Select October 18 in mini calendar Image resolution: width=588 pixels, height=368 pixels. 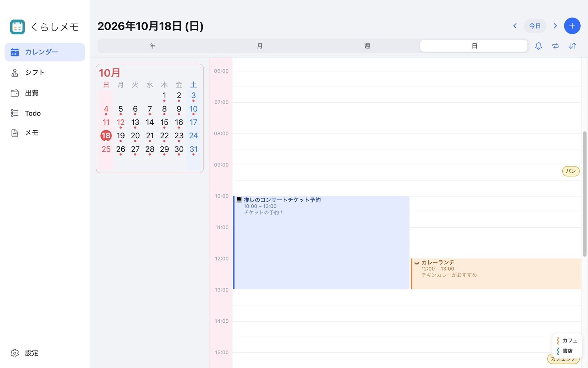(x=106, y=136)
